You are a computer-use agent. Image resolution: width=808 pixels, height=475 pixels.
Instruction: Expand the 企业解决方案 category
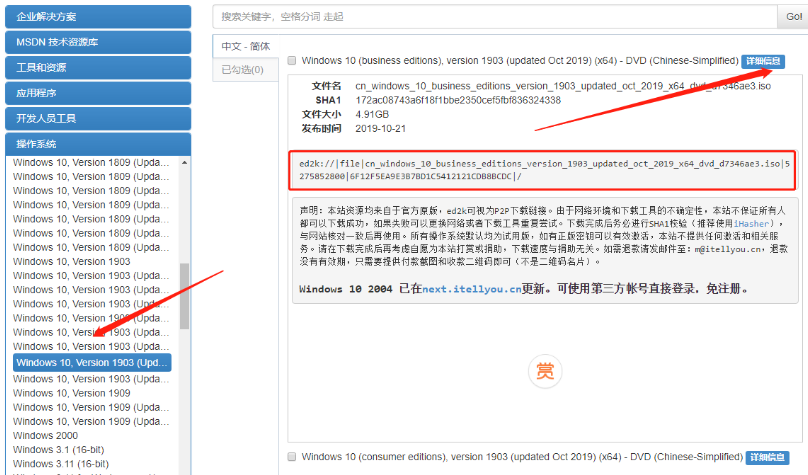click(97, 16)
